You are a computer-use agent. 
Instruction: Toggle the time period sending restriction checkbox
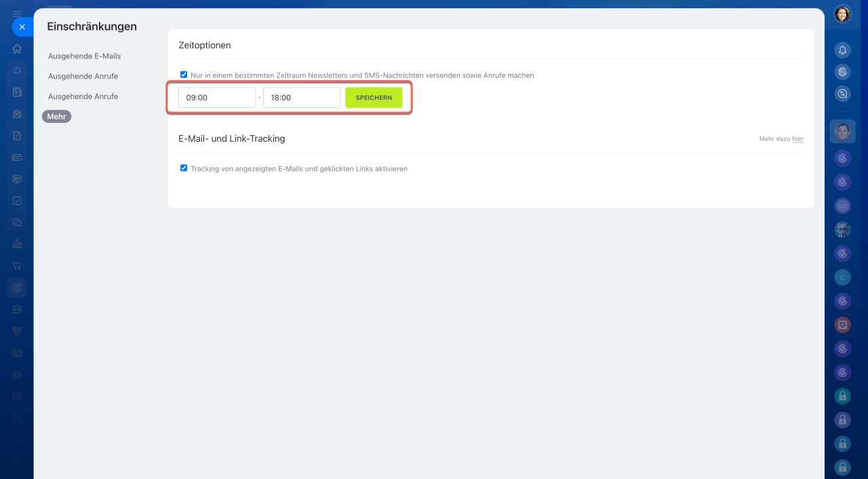click(184, 75)
